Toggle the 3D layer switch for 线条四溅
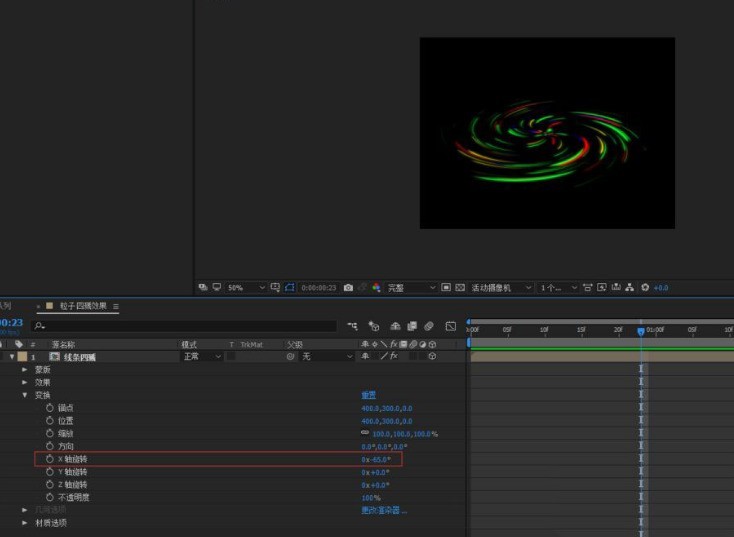The width and height of the screenshot is (734, 537). tap(432, 356)
